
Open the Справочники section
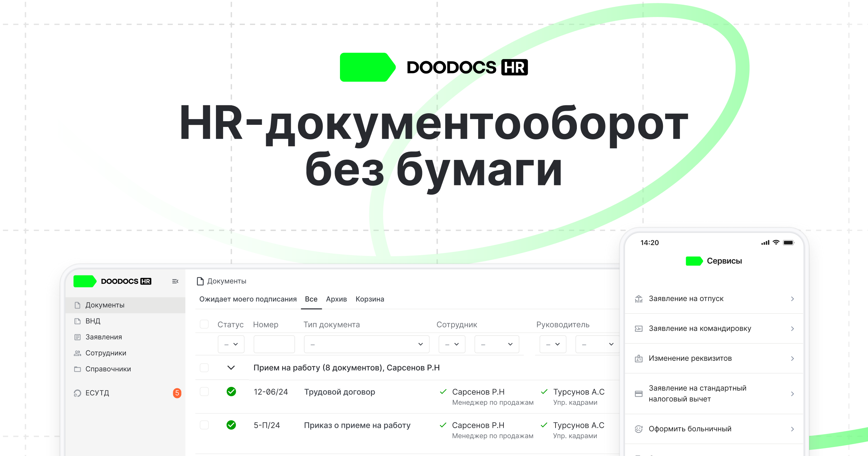point(107,369)
